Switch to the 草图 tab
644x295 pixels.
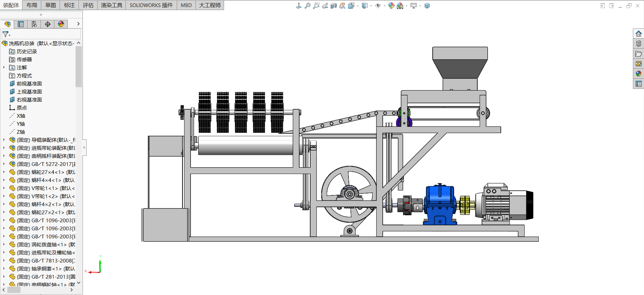tap(51, 5)
